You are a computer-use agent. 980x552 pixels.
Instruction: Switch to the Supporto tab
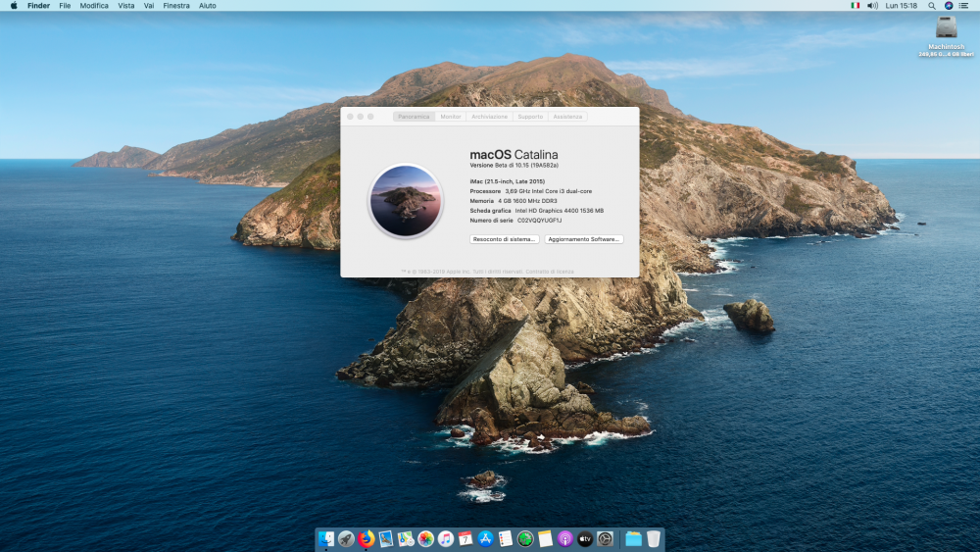point(530,117)
